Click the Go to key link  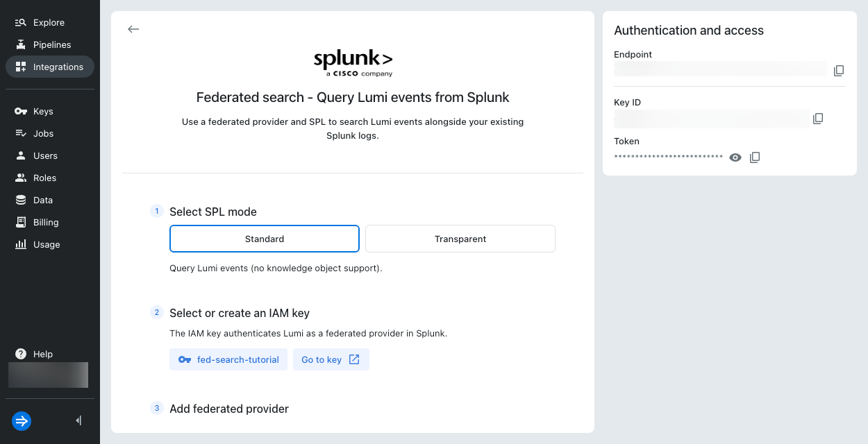(x=331, y=359)
